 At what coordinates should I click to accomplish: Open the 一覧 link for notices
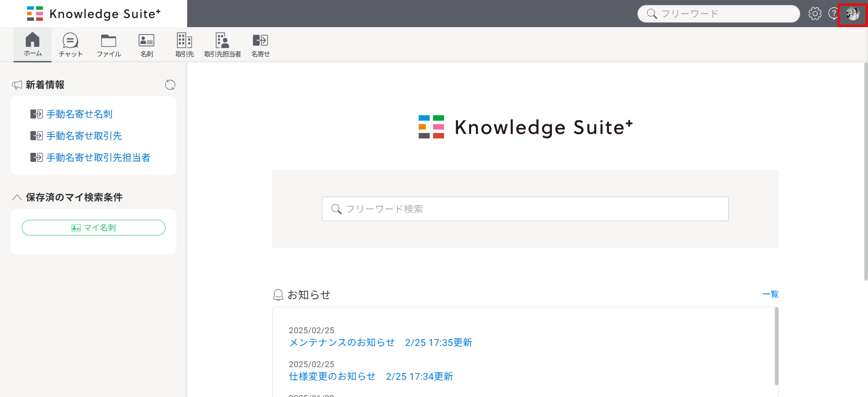coord(770,294)
